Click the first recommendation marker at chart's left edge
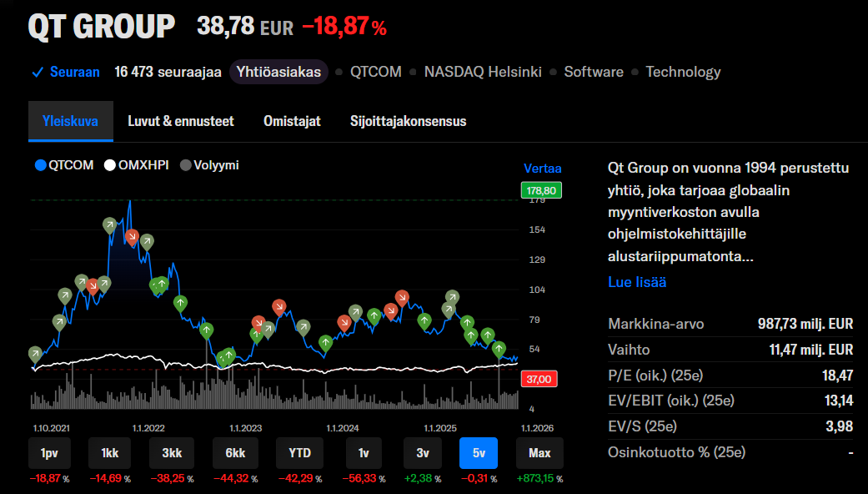Image resolution: width=868 pixels, height=494 pixels. click(34, 354)
